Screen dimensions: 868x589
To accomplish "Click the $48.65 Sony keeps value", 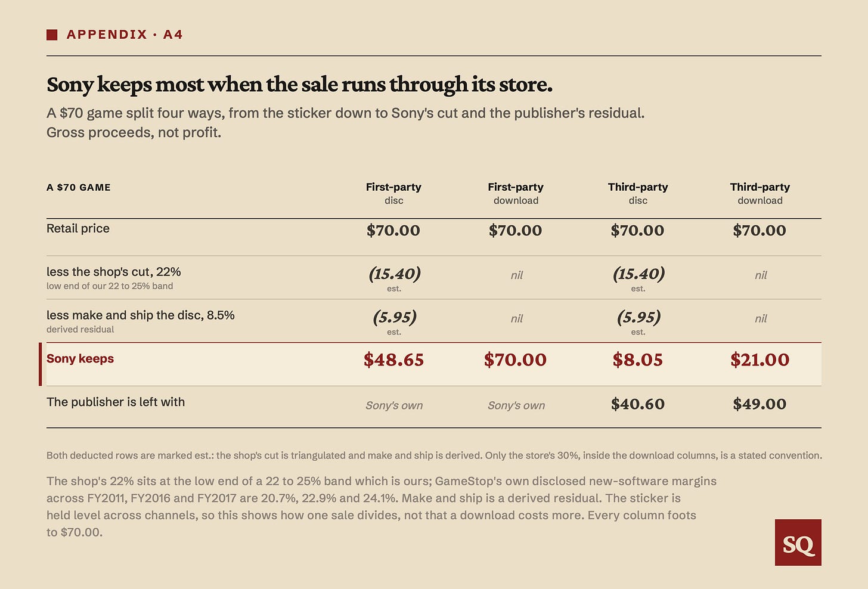I will [393, 359].
